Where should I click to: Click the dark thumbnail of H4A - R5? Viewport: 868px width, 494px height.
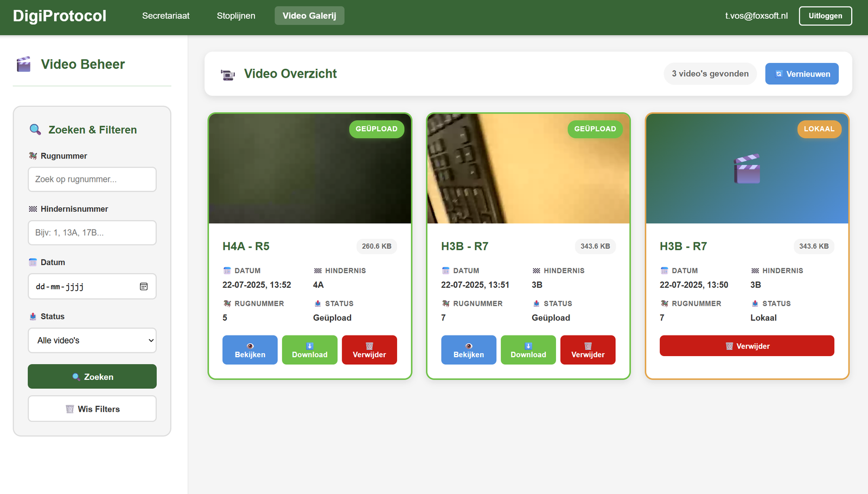(x=310, y=169)
